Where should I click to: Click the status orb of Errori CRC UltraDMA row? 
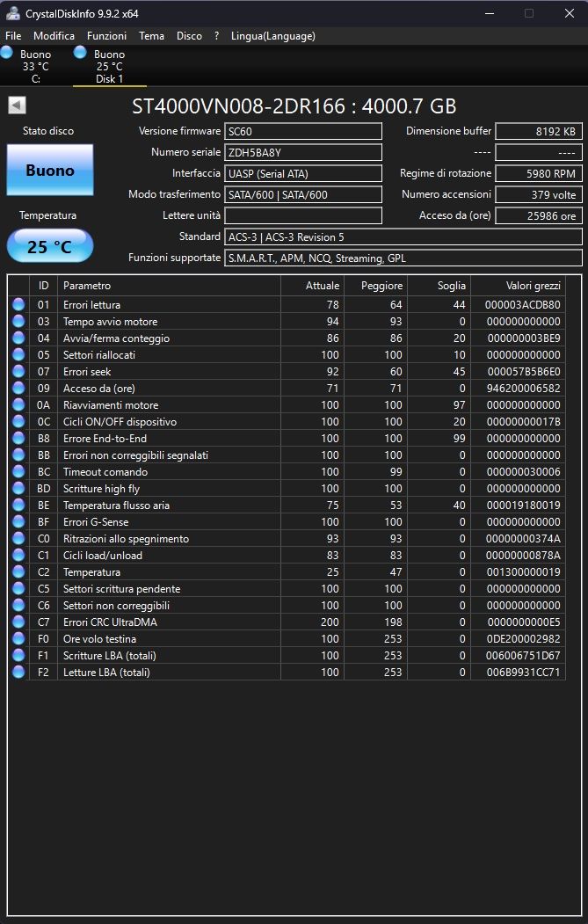(x=18, y=622)
